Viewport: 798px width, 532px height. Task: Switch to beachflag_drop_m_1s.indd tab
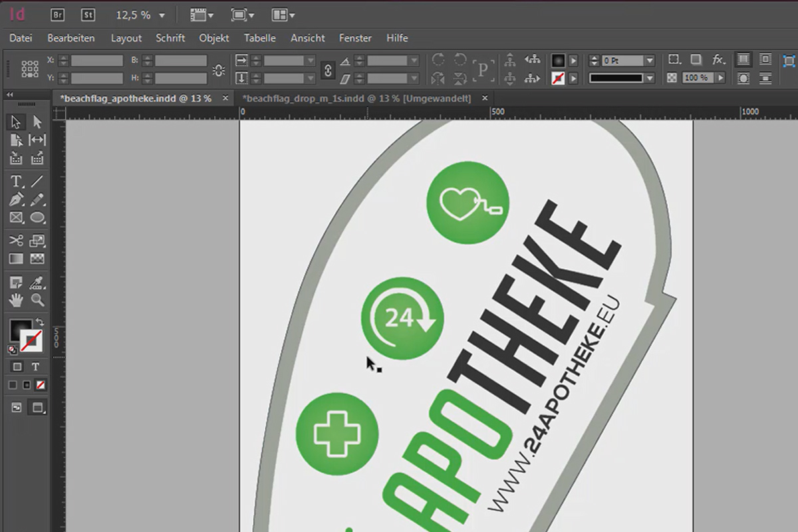point(357,98)
